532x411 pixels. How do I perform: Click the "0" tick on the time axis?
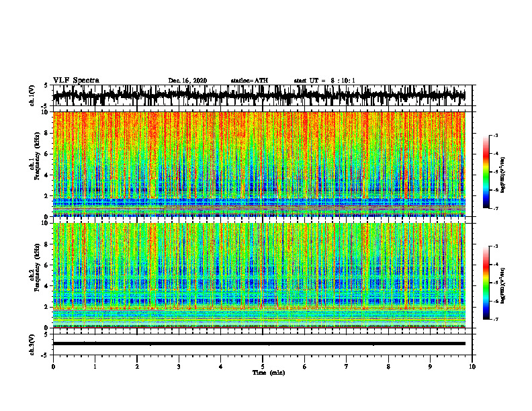53,367
